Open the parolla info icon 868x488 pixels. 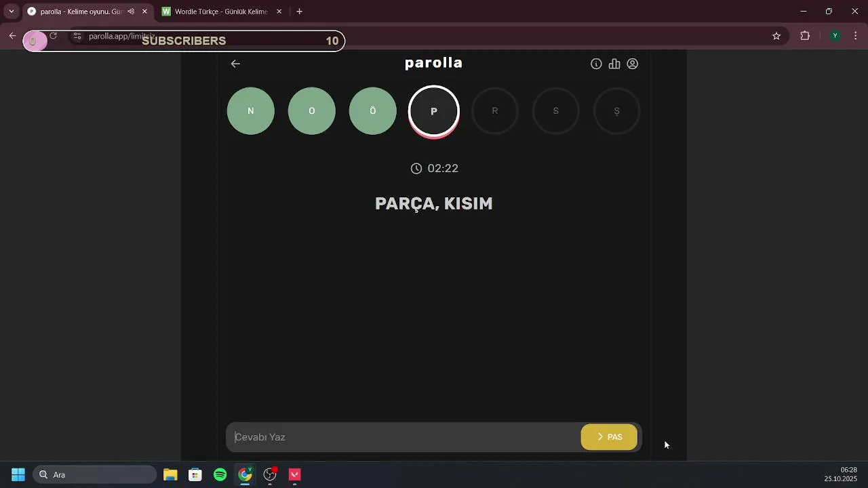point(596,64)
